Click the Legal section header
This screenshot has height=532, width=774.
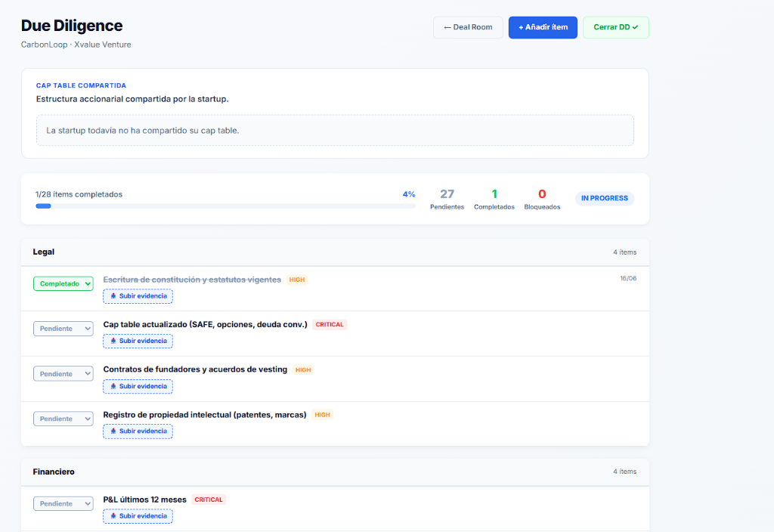tap(335, 252)
